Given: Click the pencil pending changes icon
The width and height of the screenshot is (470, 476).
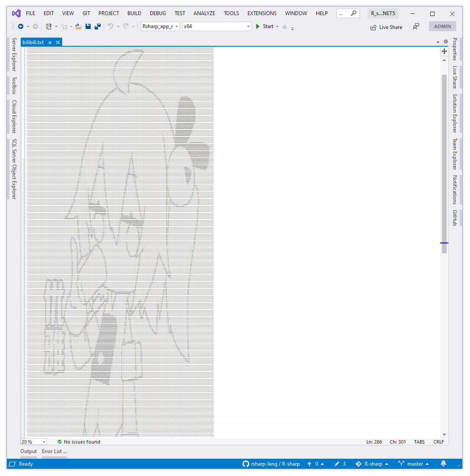Looking at the screenshot, I should [337, 464].
